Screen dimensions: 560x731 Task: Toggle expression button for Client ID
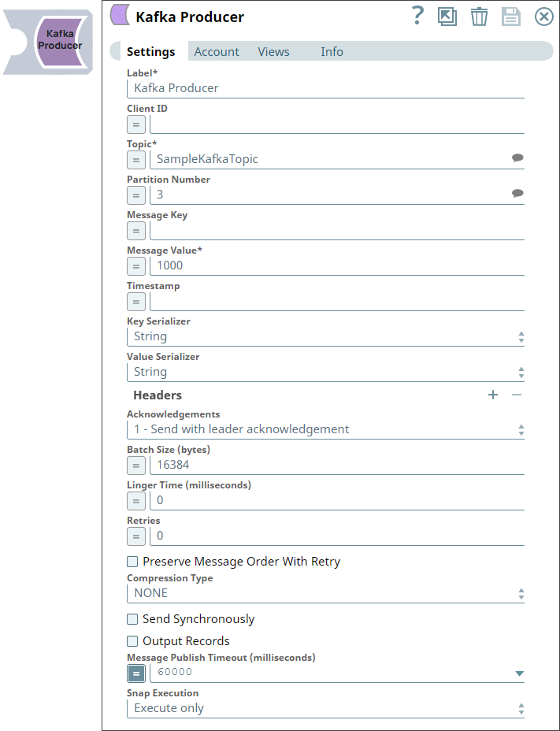pyautogui.click(x=136, y=124)
